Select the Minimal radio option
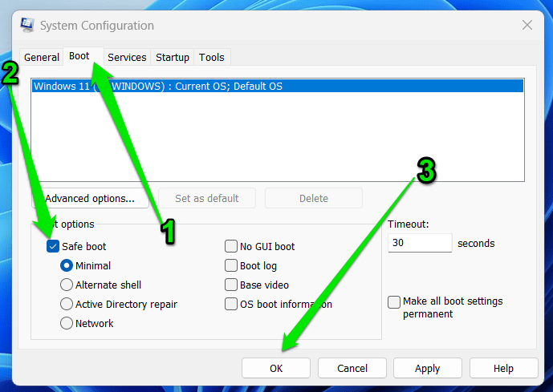Image resolution: width=553 pixels, height=392 pixels. pos(67,265)
